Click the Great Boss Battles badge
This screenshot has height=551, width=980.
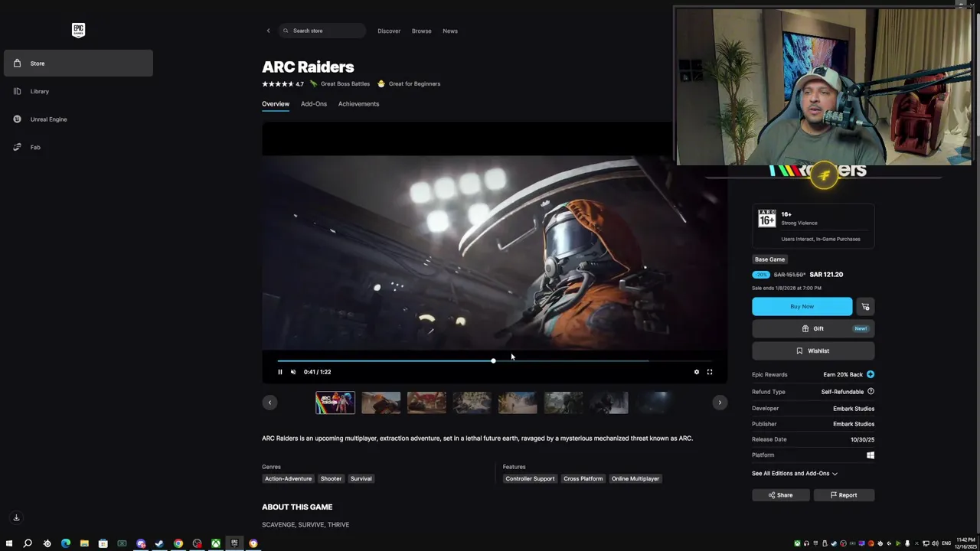click(x=340, y=84)
